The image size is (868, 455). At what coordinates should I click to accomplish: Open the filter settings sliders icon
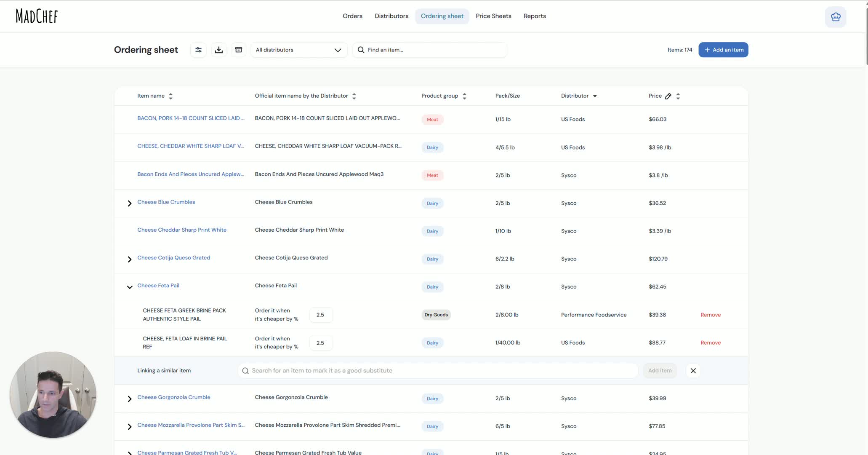198,50
